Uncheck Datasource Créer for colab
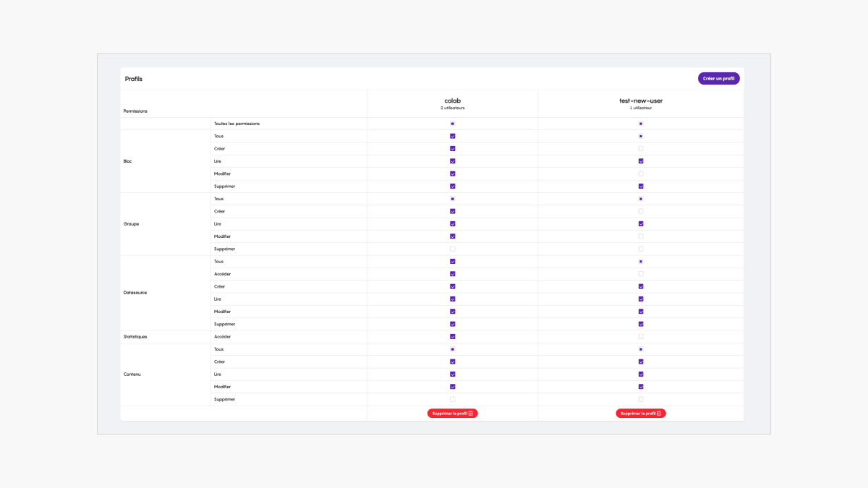 pos(453,286)
